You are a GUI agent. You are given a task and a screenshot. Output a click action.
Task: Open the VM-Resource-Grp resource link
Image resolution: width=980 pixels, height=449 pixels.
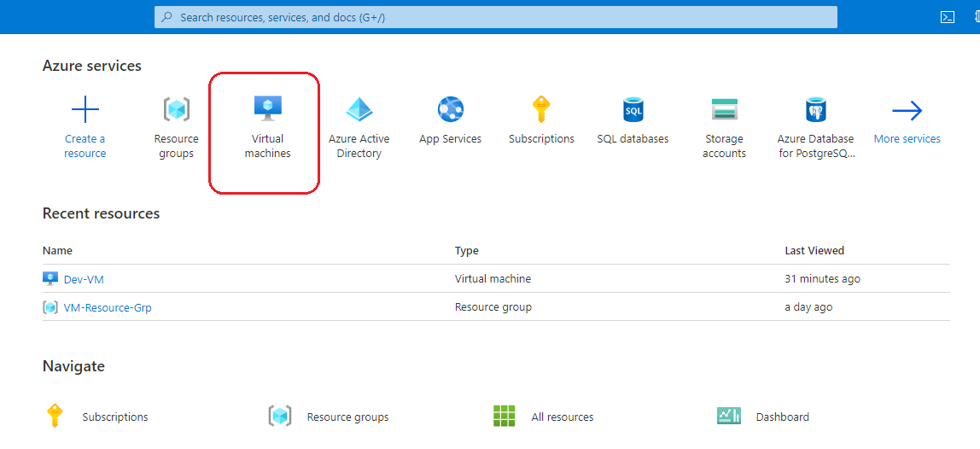pos(108,307)
